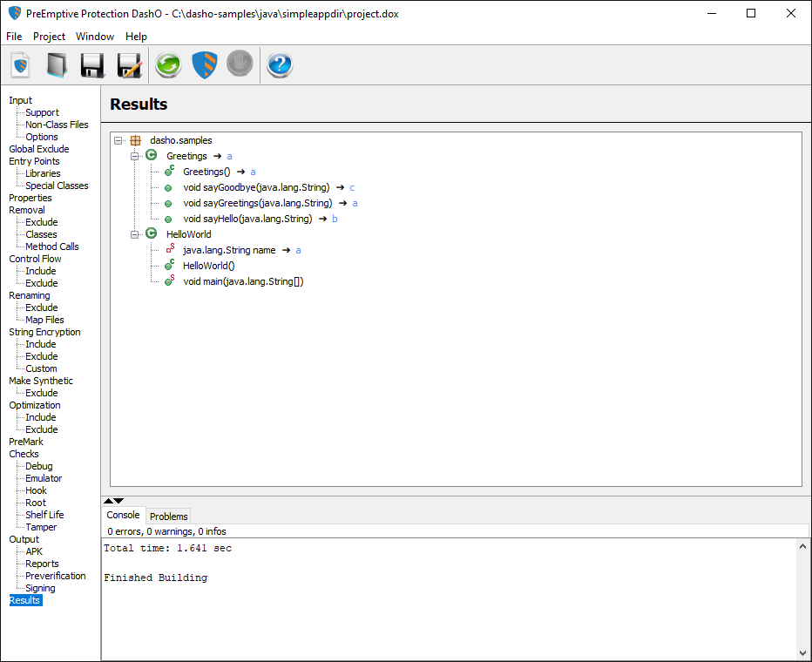Open Global Exclude section
812x662 pixels.
pos(39,149)
